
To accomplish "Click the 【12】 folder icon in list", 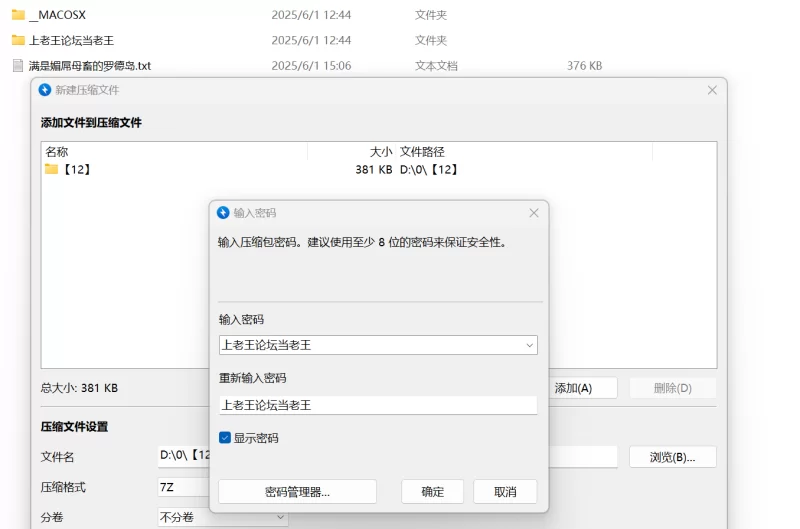I will [51, 169].
